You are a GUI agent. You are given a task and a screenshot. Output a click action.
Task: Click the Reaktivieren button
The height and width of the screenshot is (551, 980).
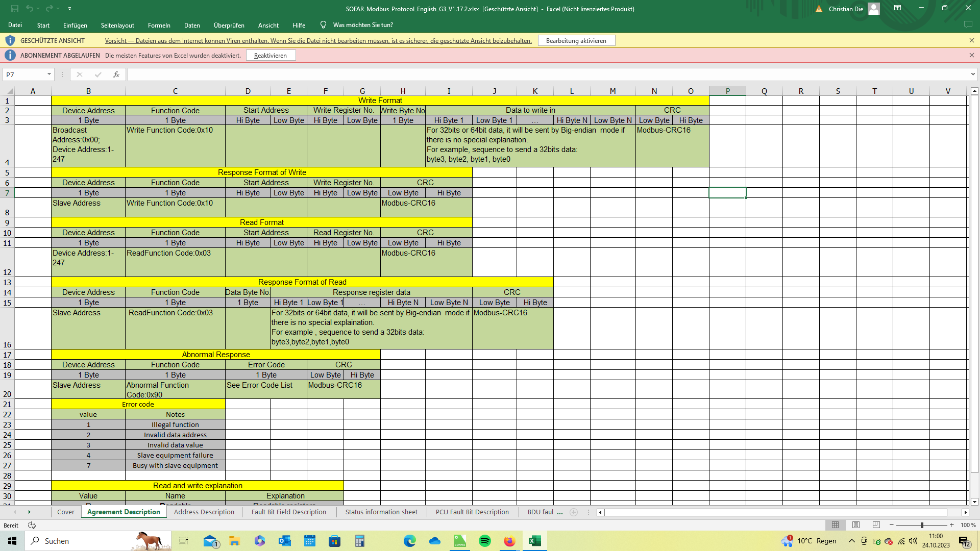(x=271, y=56)
